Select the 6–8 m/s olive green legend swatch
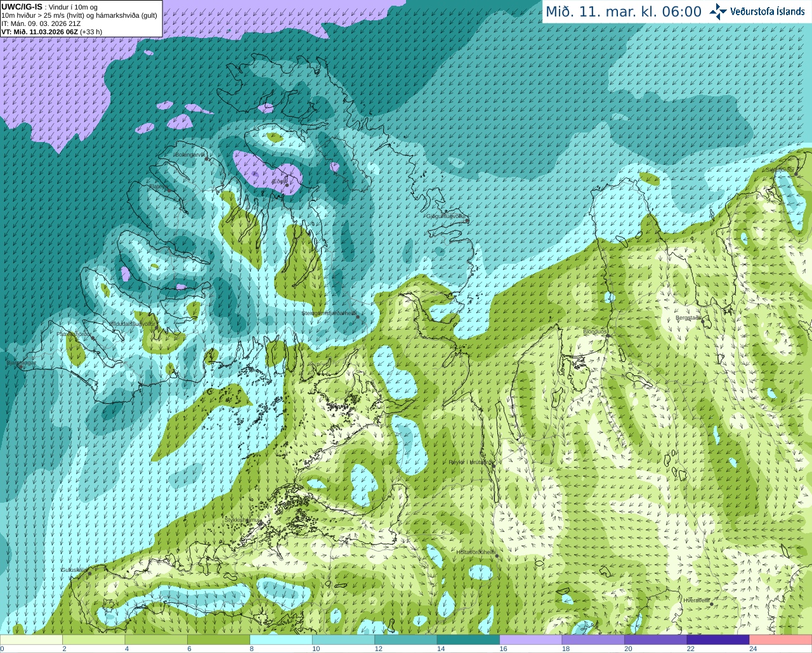Screen dimensions: 812x653 219,640
